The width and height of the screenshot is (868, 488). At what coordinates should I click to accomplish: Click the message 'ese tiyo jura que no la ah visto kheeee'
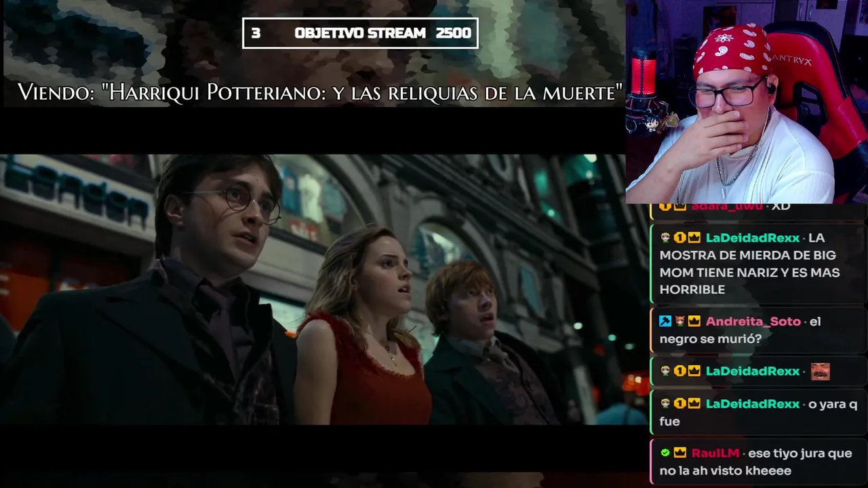pyautogui.click(x=755, y=462)
